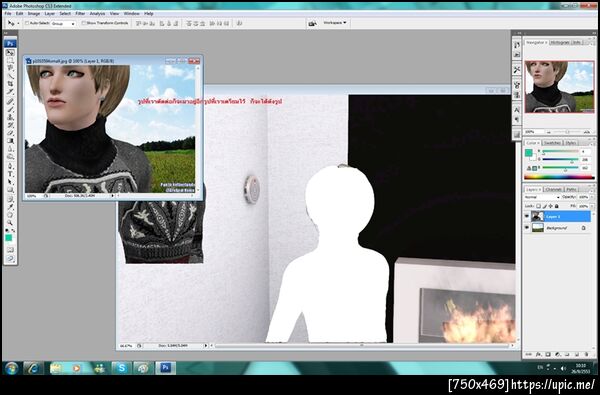Switch to the Channels tab

pos(553,189)
